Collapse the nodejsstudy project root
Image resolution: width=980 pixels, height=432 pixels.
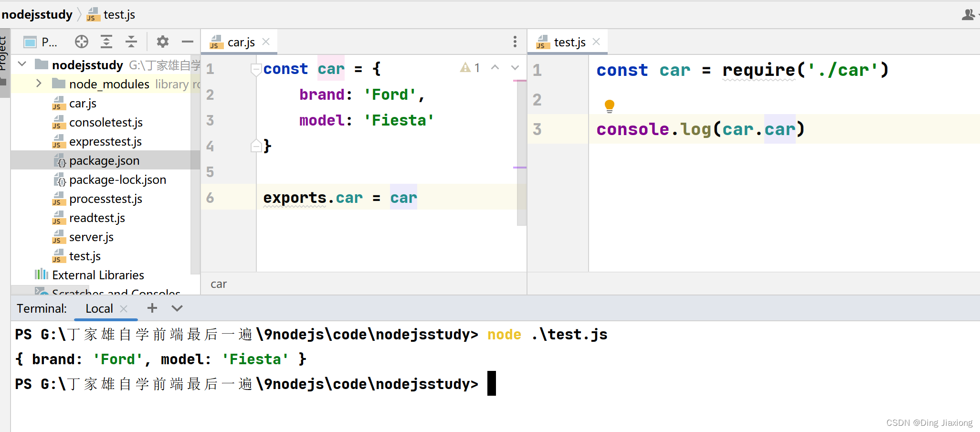pos(22,64)
